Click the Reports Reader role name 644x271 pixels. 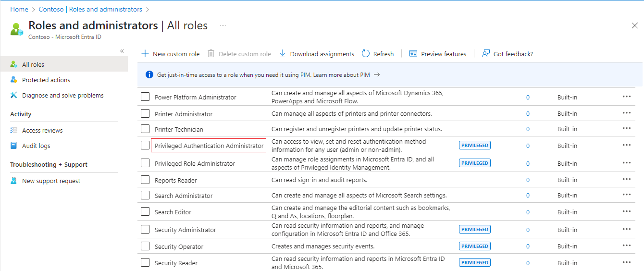click(x=176, y=180)
